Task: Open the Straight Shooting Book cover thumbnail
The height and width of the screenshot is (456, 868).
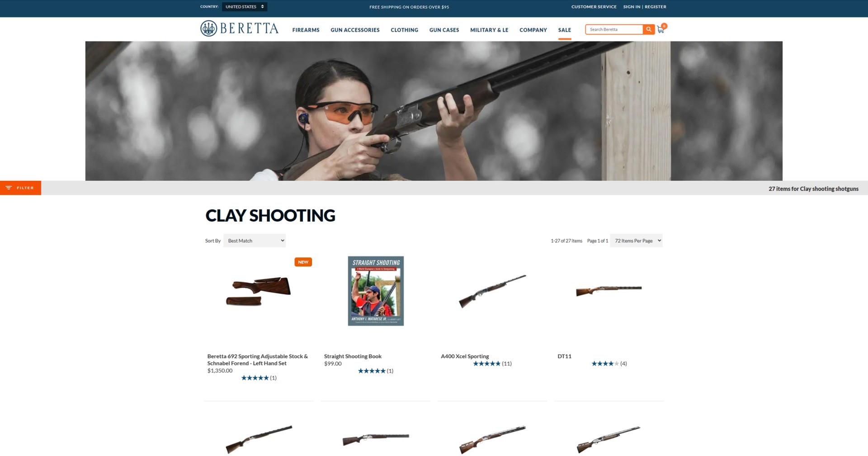Action: (x=376, y=291)
